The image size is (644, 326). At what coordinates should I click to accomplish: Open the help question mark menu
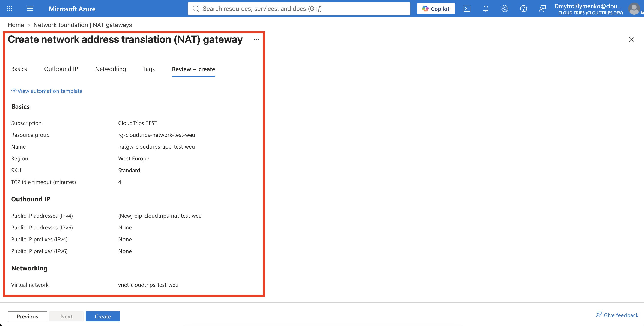coord(523,9)
